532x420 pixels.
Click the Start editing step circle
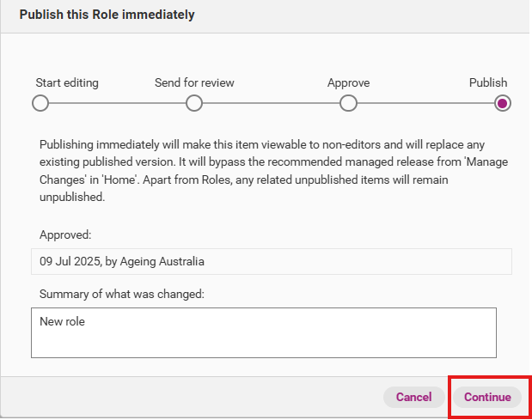click(40, 103)
